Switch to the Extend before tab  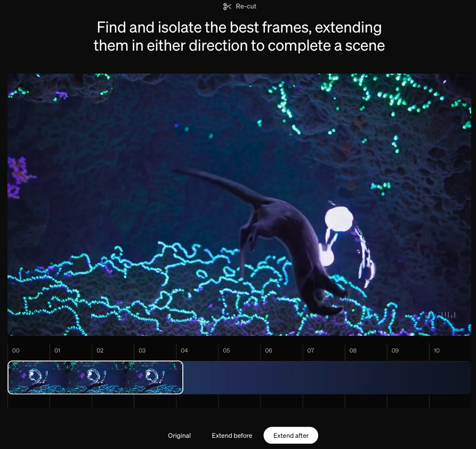coord(232,435)
